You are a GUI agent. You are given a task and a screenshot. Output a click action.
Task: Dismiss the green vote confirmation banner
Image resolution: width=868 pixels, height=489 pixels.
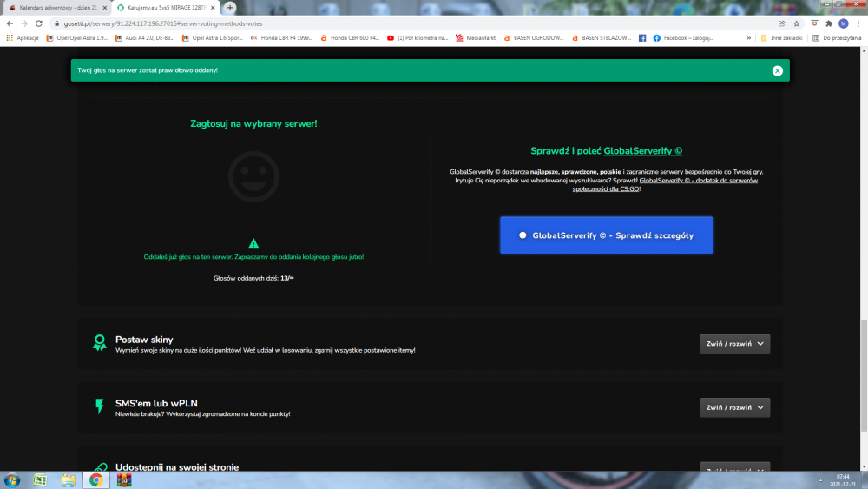777,70
